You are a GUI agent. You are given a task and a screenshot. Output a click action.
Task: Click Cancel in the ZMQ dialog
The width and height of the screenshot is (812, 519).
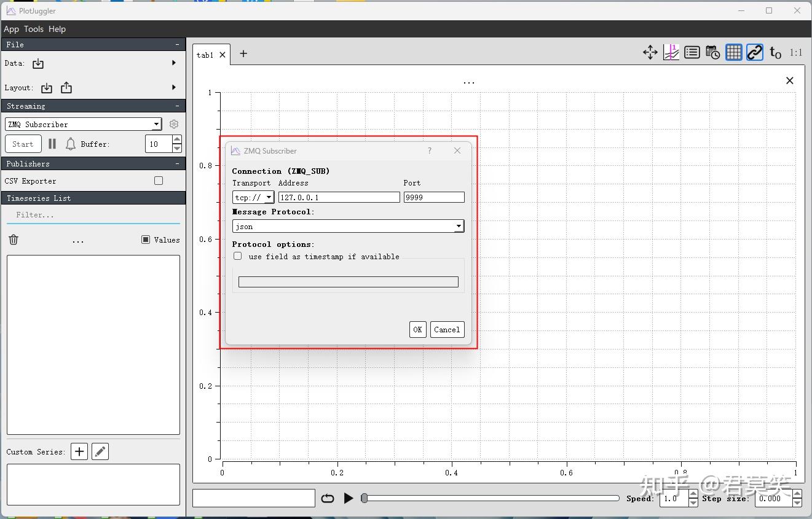coord(447,329)
